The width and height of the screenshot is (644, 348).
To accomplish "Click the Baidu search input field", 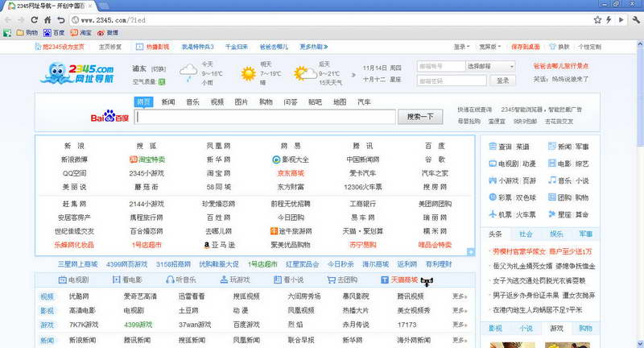I will [265, 117].
